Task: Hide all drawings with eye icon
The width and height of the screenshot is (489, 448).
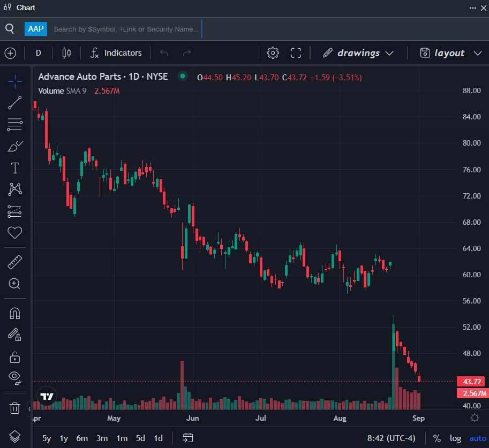Action: [x=15, y=378]
